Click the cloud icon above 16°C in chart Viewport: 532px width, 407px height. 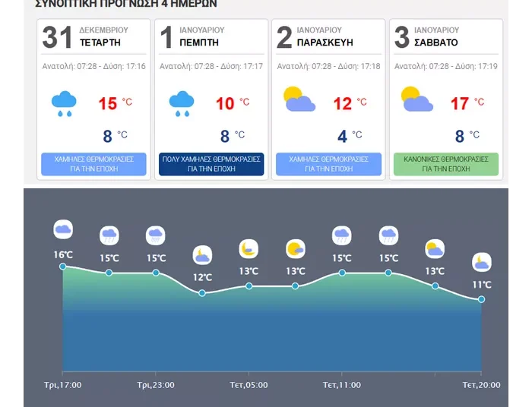[63, 229]
